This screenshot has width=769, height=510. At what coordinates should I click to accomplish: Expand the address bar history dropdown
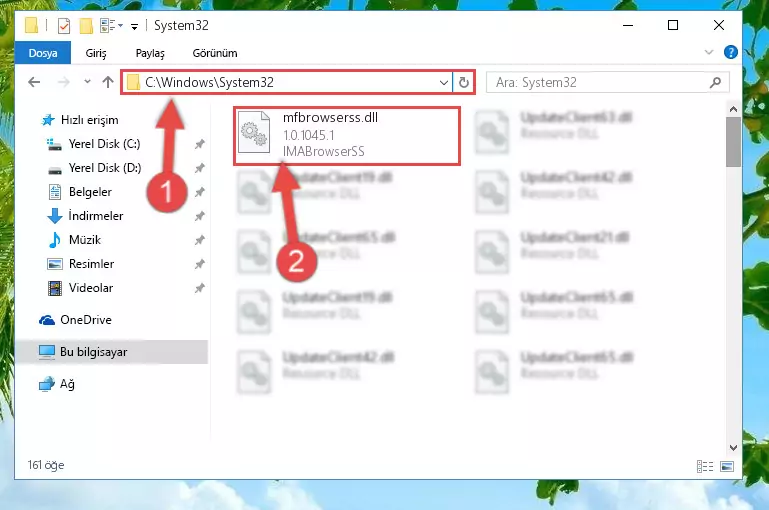(x=443, y=82)
